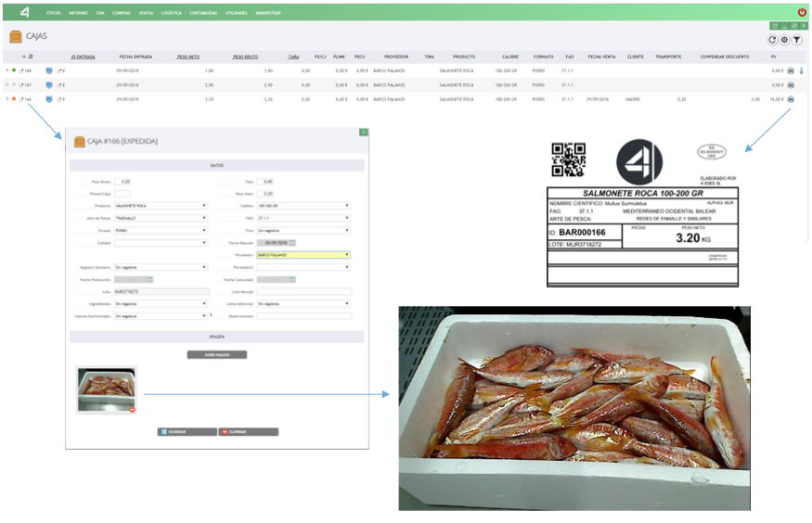Click the blue monitor icon in row 168
Screen dimensions: 812x523
click(x=49, y=70)
